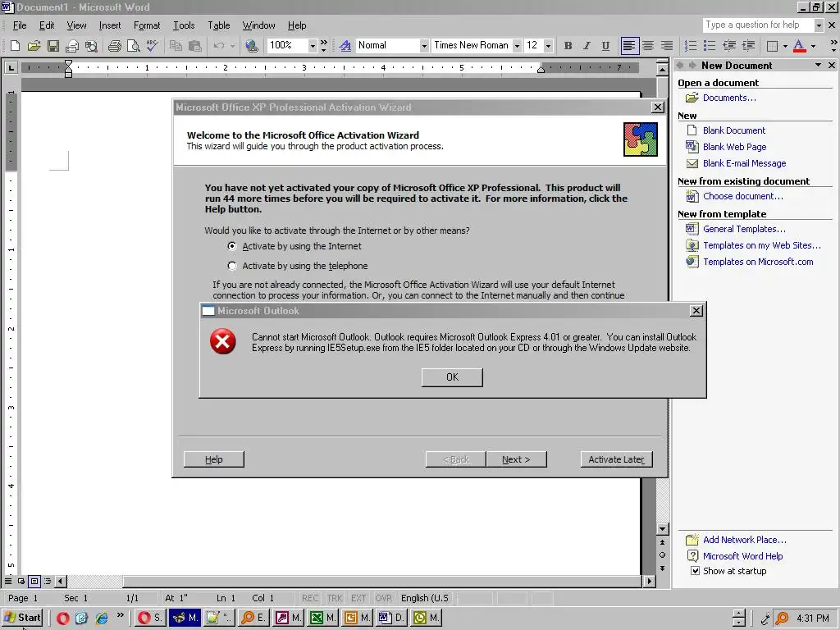Open the Tools menu
Viewport: 840px width, 630px height.
tap(184, 25)
